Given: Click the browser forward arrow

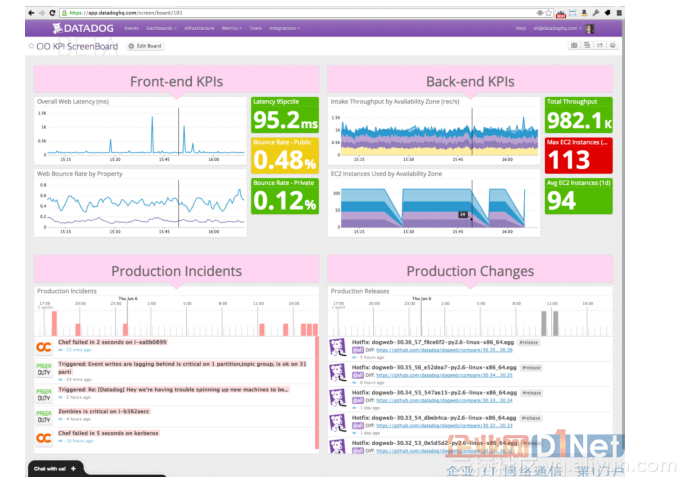Looking at the screenshot, I should (x=42, y=13).
